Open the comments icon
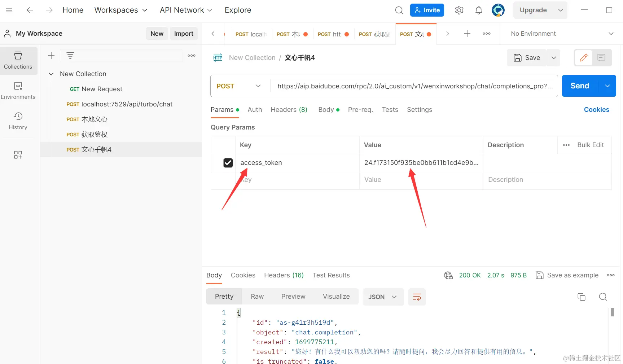The height and width of the screenshot is (364, 623). tap(601, 58)
